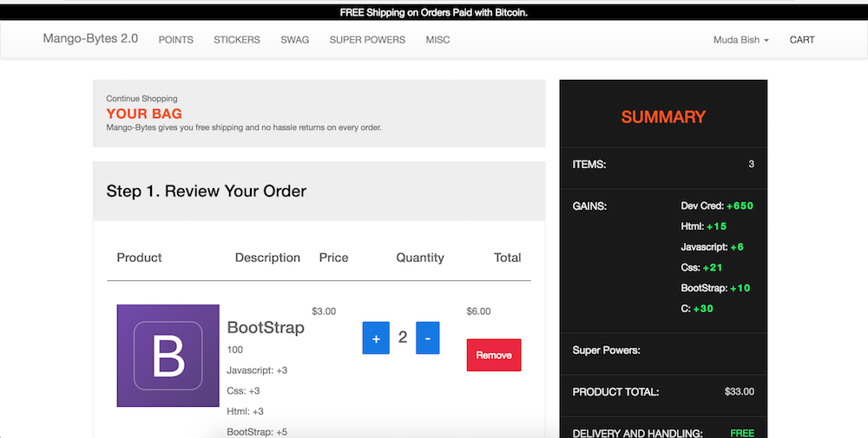
Task: Click the Dev Cred +650 gain
Action: pos(717,206)
